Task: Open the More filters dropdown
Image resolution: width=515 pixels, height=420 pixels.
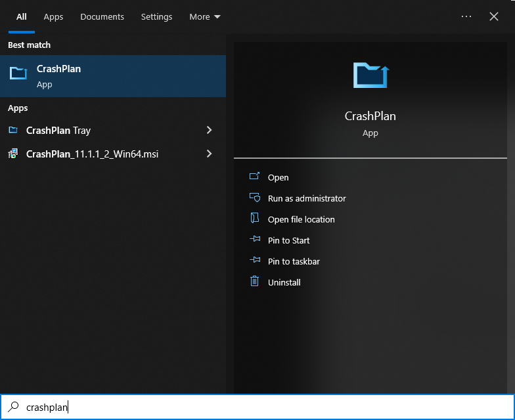Action: (x=205, y=17)
